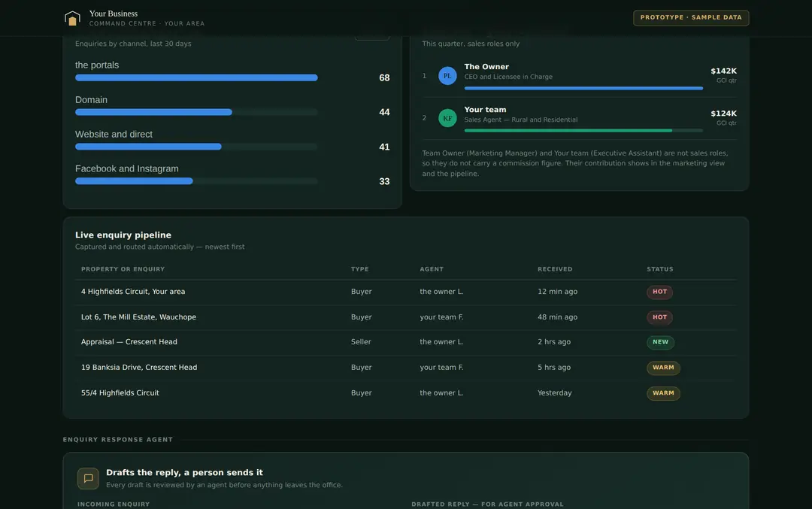
Task: Open the Lot 6, The Mill Estate, Wauchope row
Action: 406,317
